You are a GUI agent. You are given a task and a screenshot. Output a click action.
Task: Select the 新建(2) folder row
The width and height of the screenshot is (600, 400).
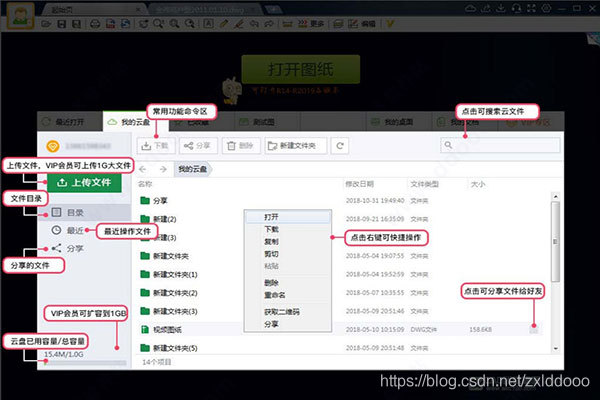pyautogui.click(x=341, y=219)
